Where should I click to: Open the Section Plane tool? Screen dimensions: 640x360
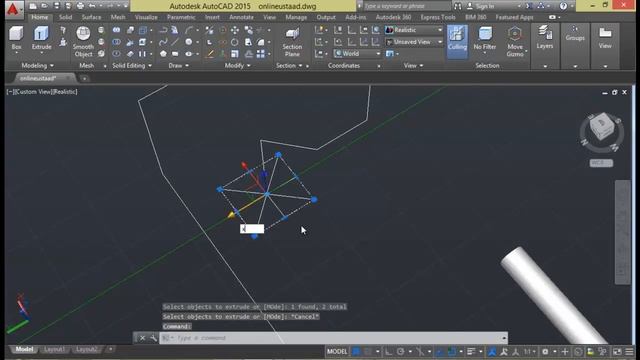click(292, 42)
